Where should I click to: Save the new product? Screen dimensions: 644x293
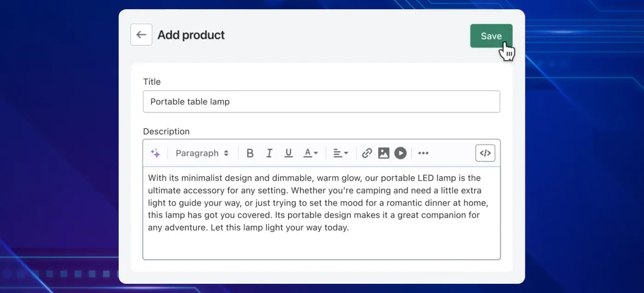click(491, 36)
